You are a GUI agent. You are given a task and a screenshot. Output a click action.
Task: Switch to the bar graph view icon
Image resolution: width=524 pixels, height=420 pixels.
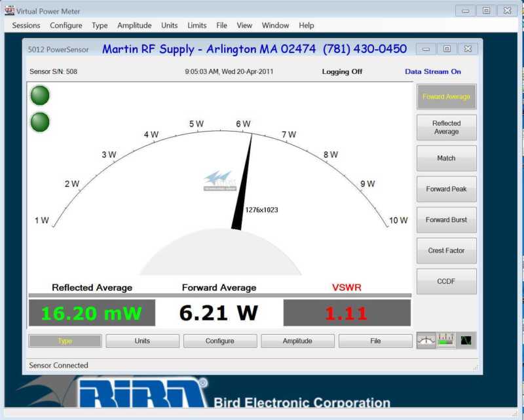tap(446, 340)
